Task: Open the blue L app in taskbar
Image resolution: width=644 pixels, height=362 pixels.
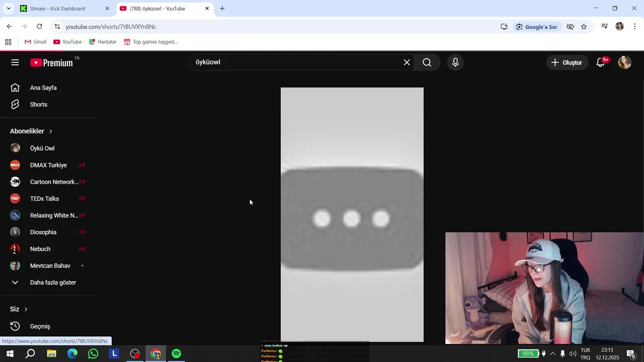Action: click(x=114, y=354)
